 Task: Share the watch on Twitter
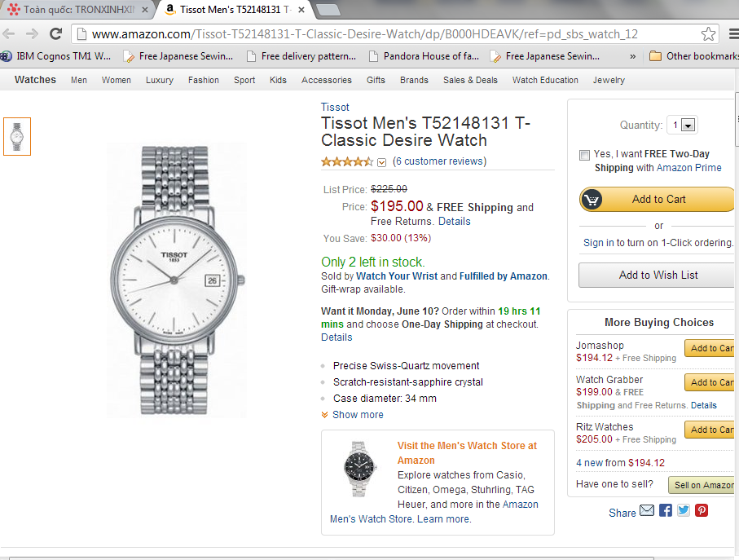(x=684, y=511)
